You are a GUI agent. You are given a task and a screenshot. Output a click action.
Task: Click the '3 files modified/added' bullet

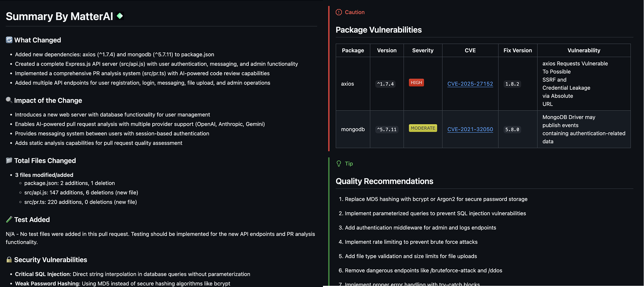point(44,175)
